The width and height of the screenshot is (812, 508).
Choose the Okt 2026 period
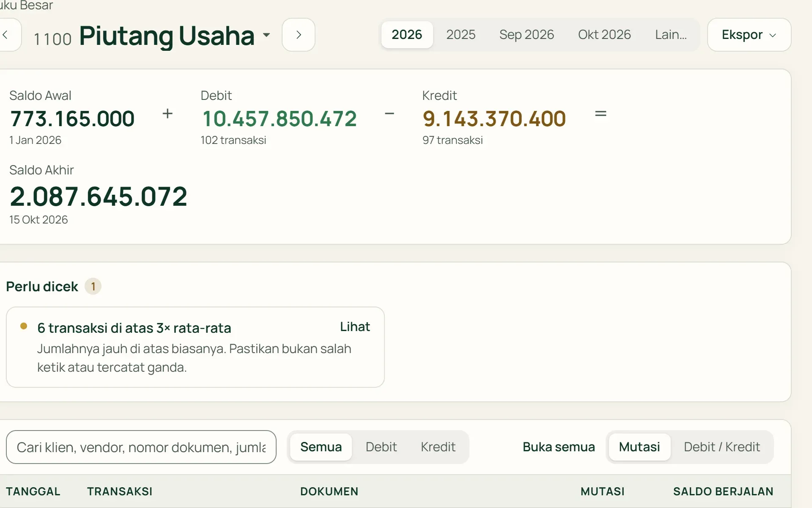click(x=604, y=35)
